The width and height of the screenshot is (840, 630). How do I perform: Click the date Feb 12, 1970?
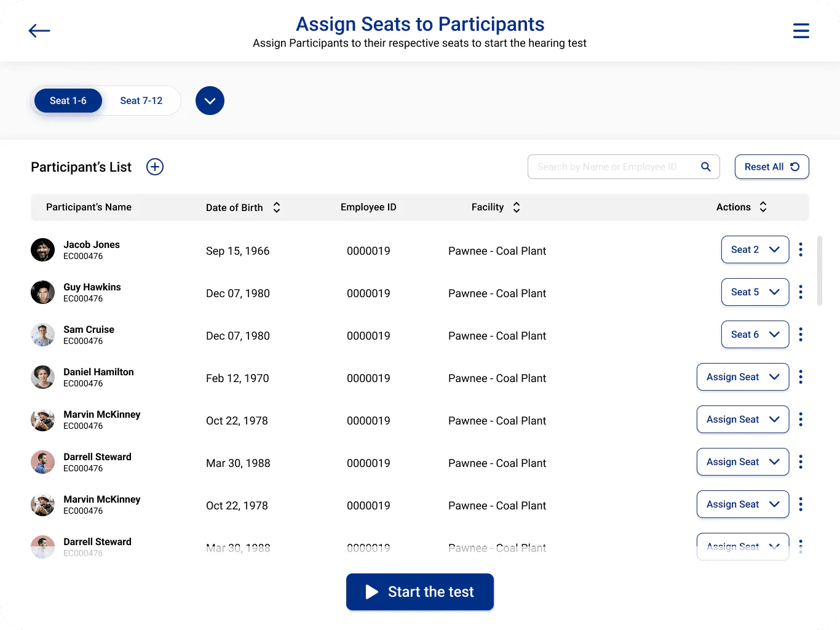(237, 378)
